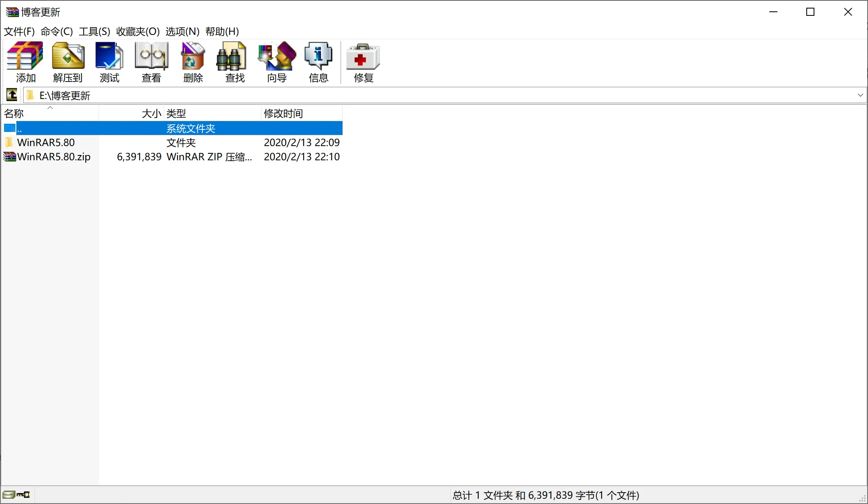
Task: Run the Test (测试) archive tool
Action: (x=109, y=56)
